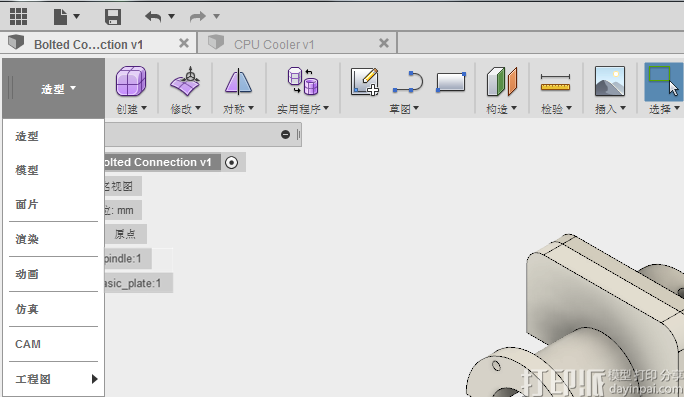Open the data panel grid icon

[18, 17]
